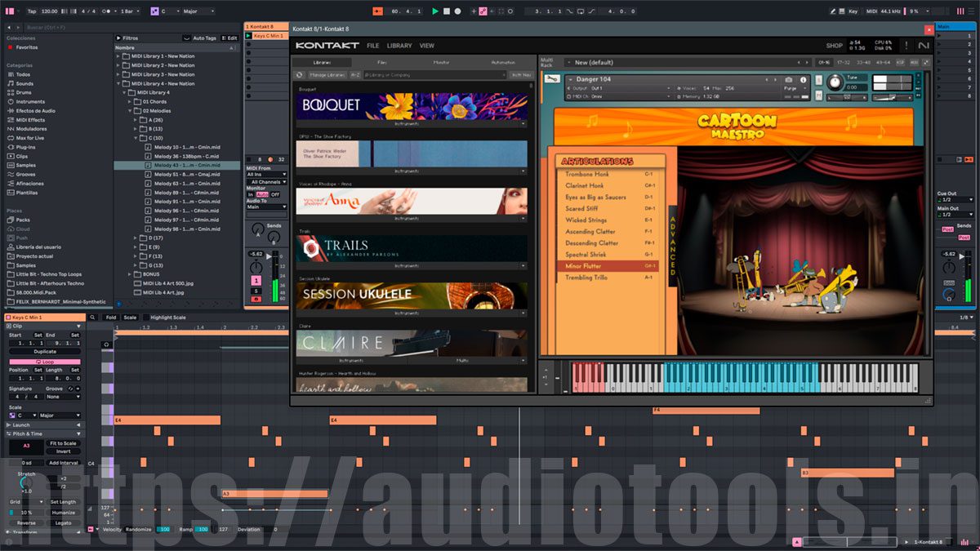980x551 pixels.
Task: Toggle Solo on track 1
Action: click(256, 291)
